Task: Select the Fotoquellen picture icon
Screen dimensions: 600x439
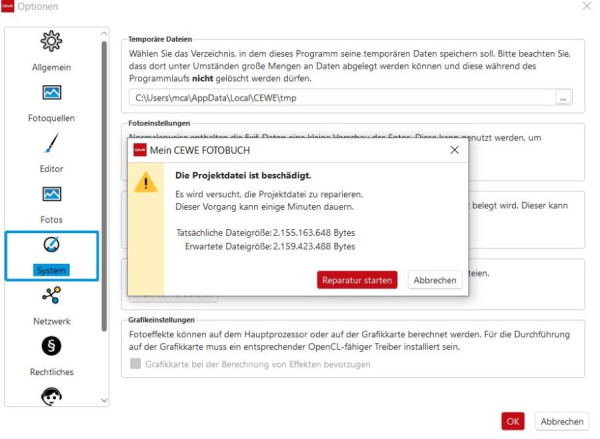Action: [51, 92]
